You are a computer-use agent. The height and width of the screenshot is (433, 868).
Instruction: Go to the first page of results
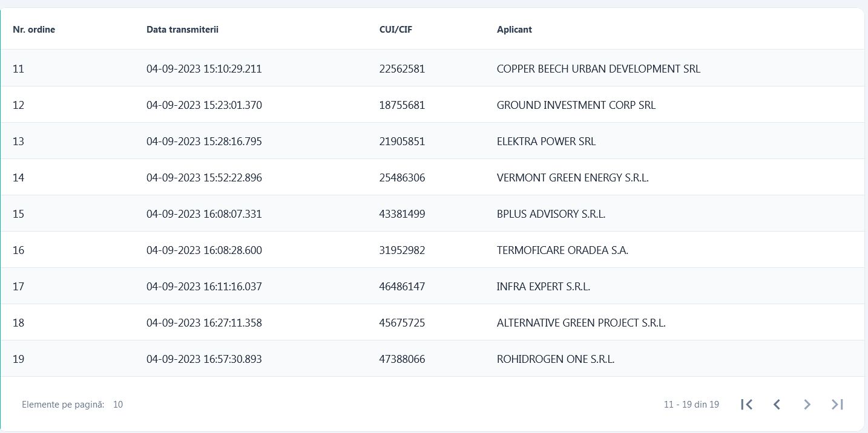(746, 405)
